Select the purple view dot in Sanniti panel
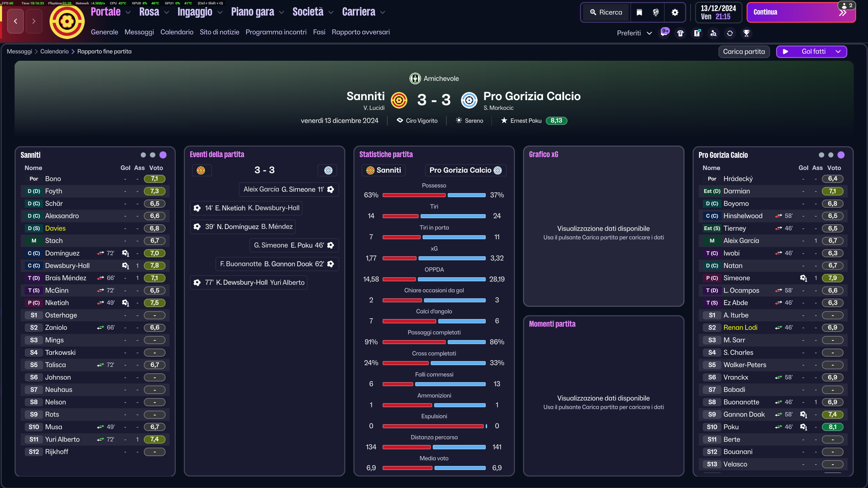This screenshot has height=488, width=868. 163,155
